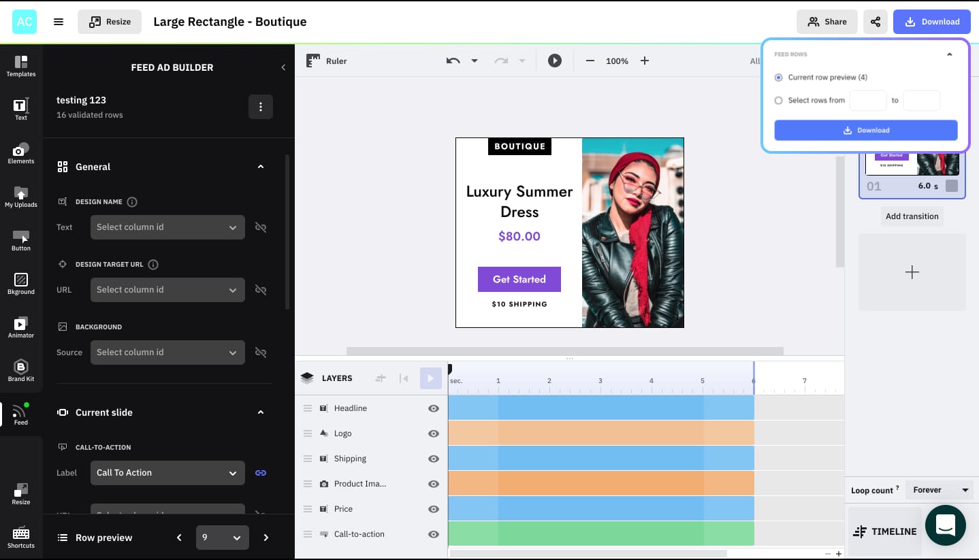Open the Ruler tool
This screenshot has width=979, height=560.
pos(328,61)
